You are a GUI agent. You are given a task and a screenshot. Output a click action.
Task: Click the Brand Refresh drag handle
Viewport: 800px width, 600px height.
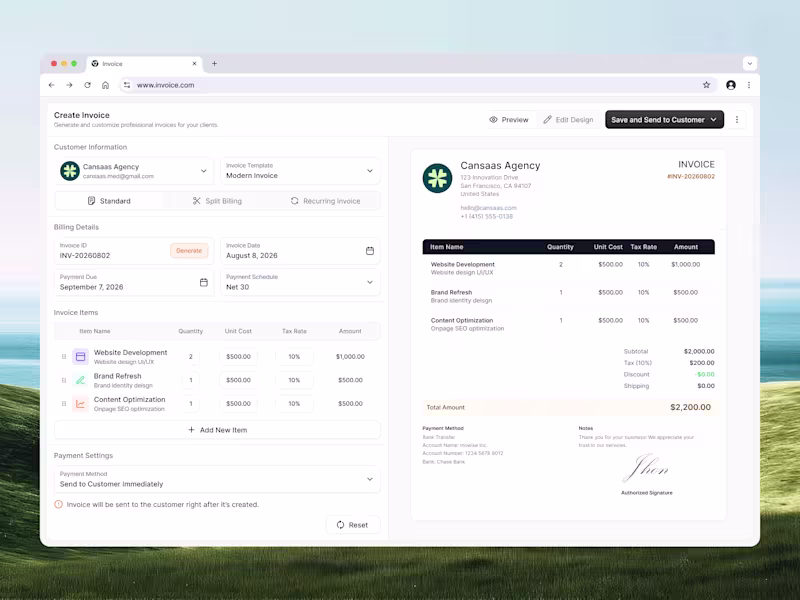point(64,380)
